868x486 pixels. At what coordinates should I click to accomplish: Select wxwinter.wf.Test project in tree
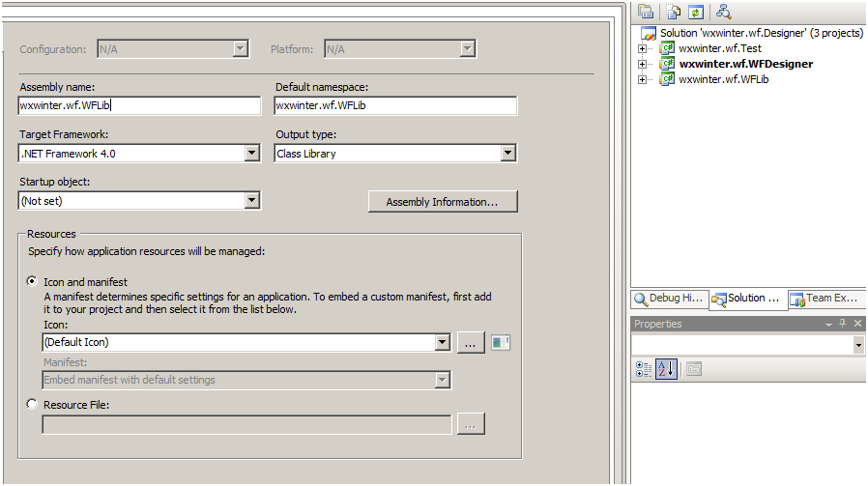coord(720,48)
